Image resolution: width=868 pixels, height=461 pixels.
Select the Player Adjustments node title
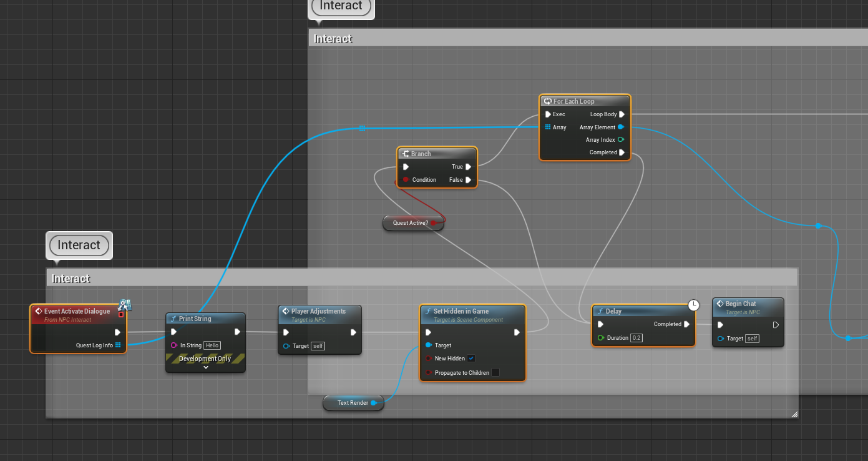coord(318,311)
